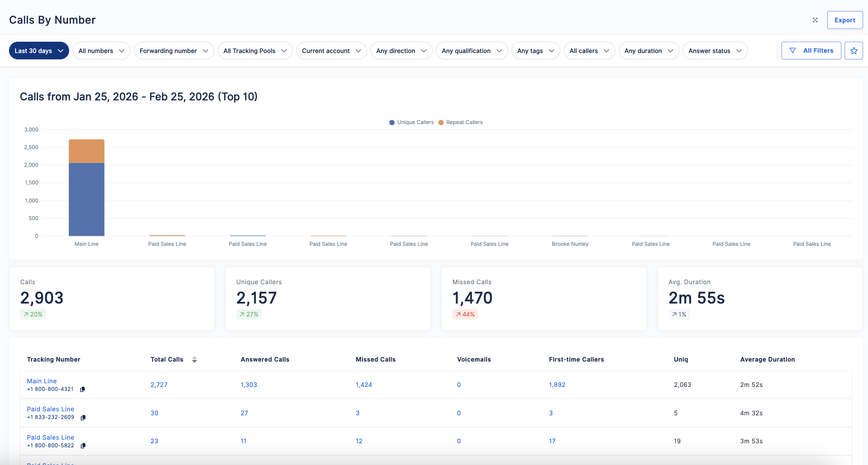Open the Answer status filter
The height and width of the screenshot is (465, 868).
tap(715, 50)
